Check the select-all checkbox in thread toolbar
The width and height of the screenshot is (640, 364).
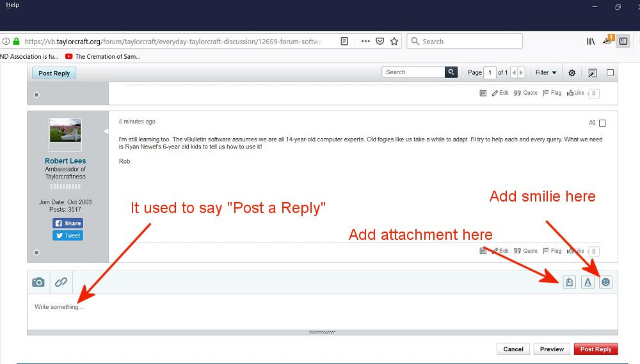pyautogui.click(x=610, y=73)
